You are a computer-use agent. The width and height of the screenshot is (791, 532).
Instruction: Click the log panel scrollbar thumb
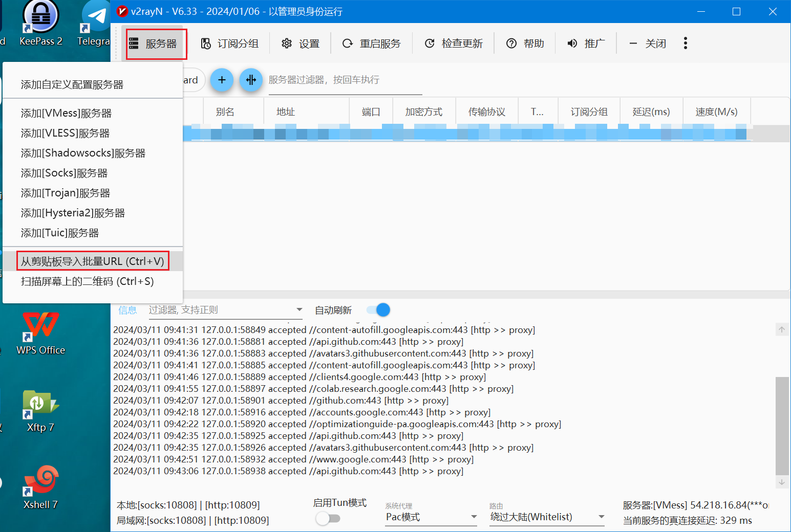click(782, 426)
